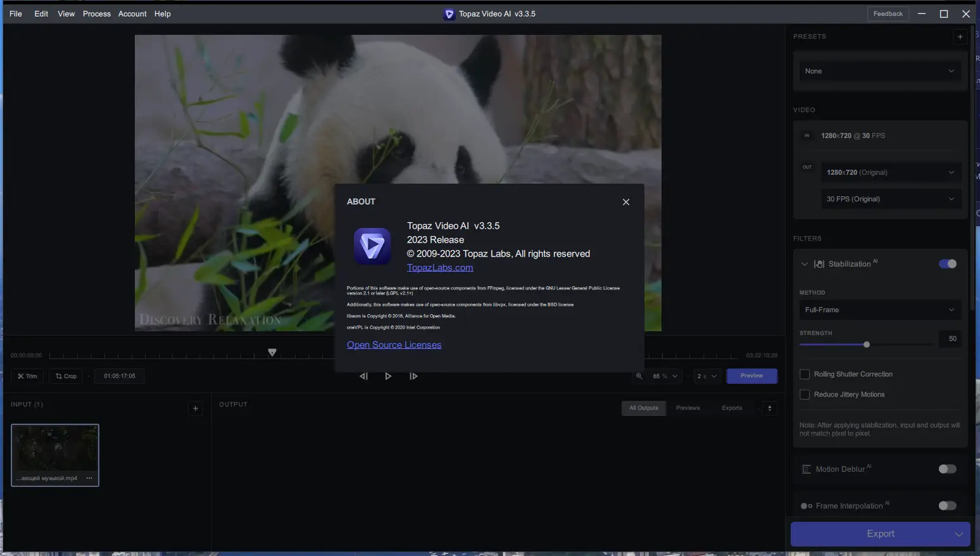Viewport: 980px width, 556px height.
Task: Open the 30 FPS (Original) dropdown
Action: tap(891, 199)
